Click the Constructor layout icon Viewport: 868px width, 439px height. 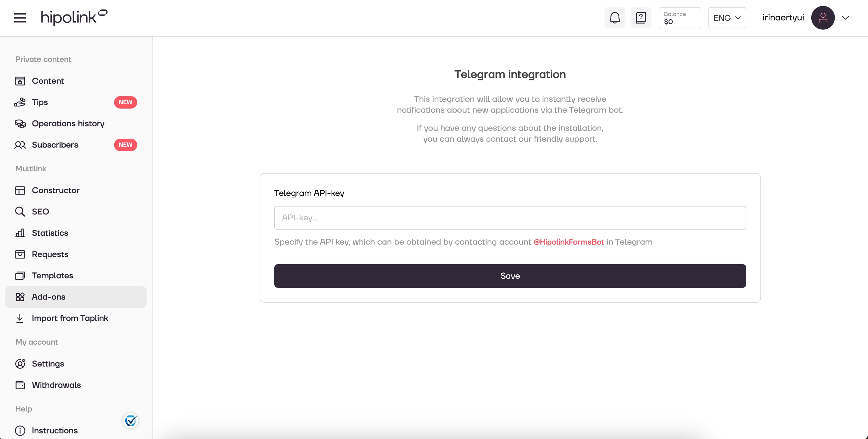click(20, 190)
